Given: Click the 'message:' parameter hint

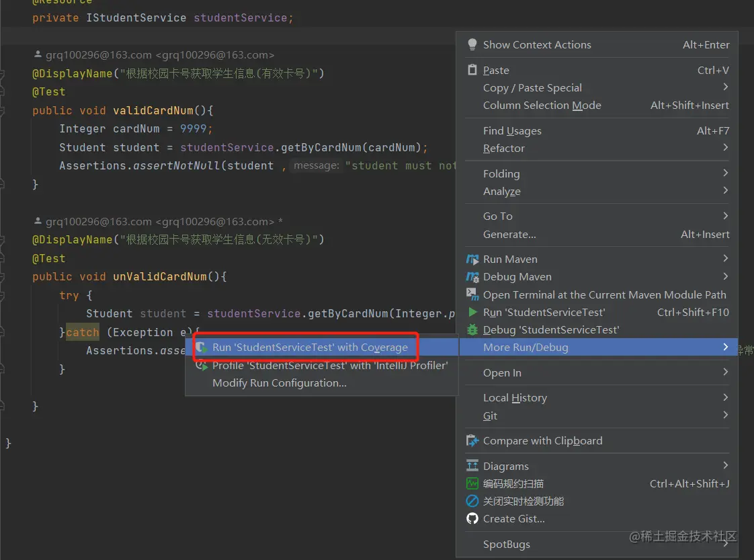Looking at the screenshot, I should click(317, 165).
